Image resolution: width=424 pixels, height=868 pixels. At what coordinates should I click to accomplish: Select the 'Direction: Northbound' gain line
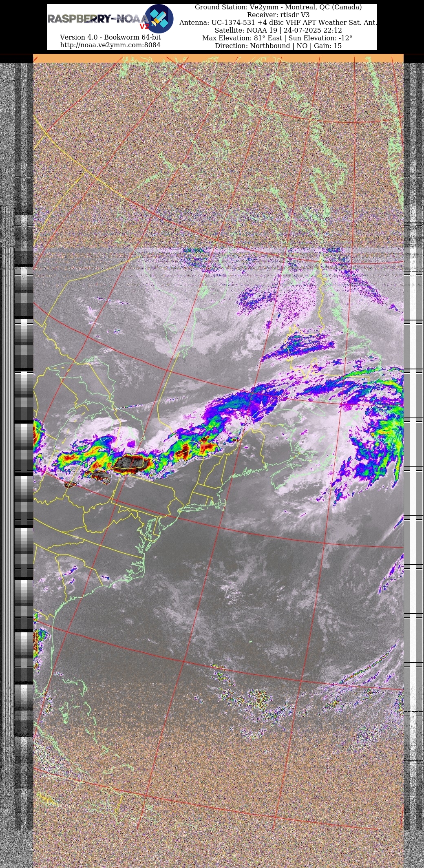coord(278,46)
